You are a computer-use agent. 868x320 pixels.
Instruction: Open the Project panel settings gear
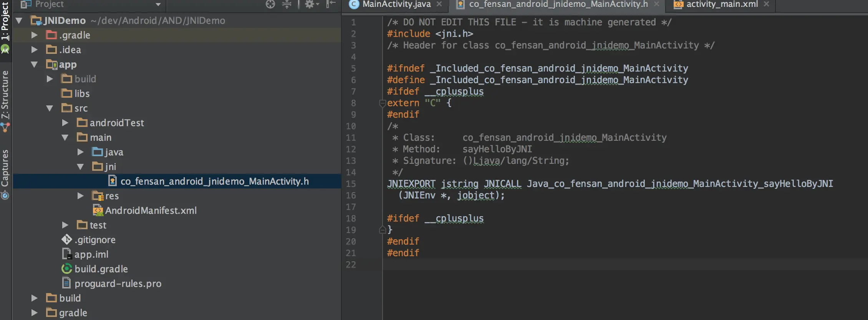pyautogui.click(x=311, y=4)
